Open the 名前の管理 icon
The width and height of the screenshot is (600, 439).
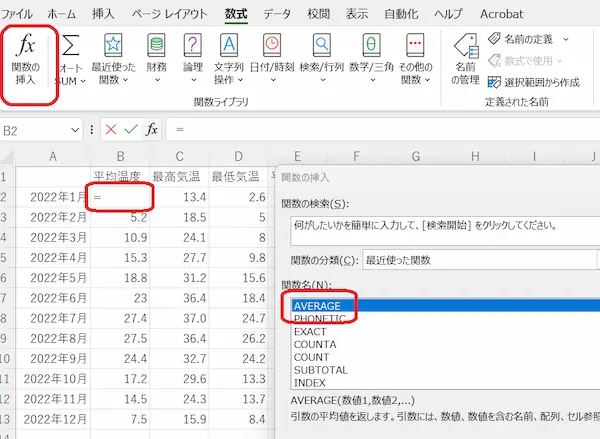coord(464,47)
